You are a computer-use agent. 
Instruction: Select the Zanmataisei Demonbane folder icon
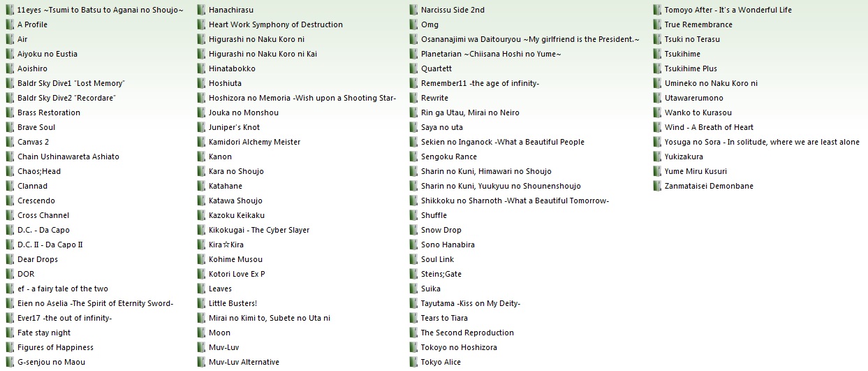point(657,186)
